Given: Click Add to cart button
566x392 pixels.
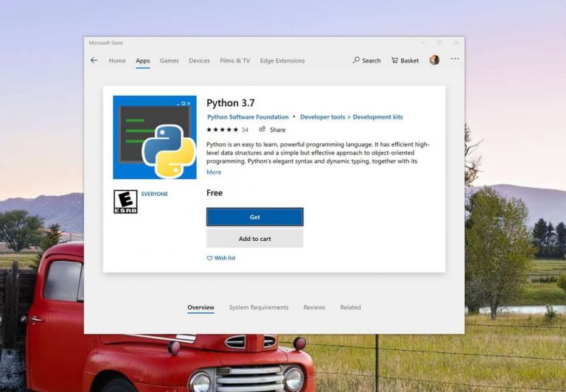Looking at the screenshot, I should point(255,239).
